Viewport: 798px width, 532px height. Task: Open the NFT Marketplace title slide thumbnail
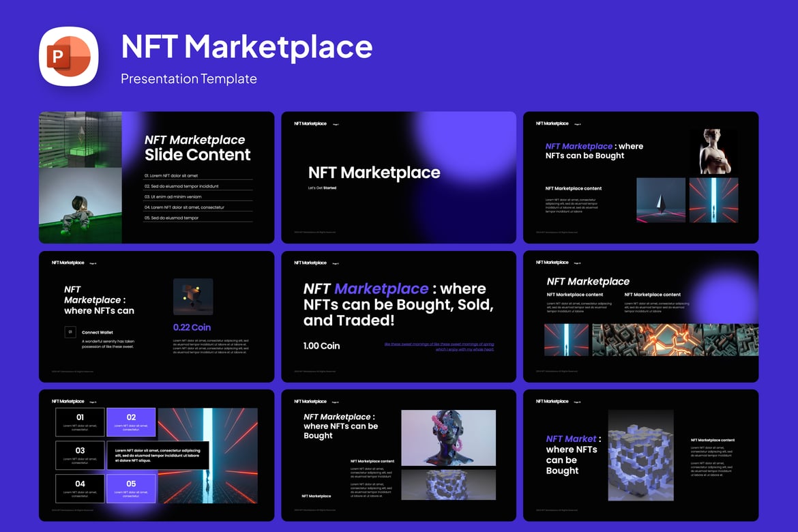point(398,177)
